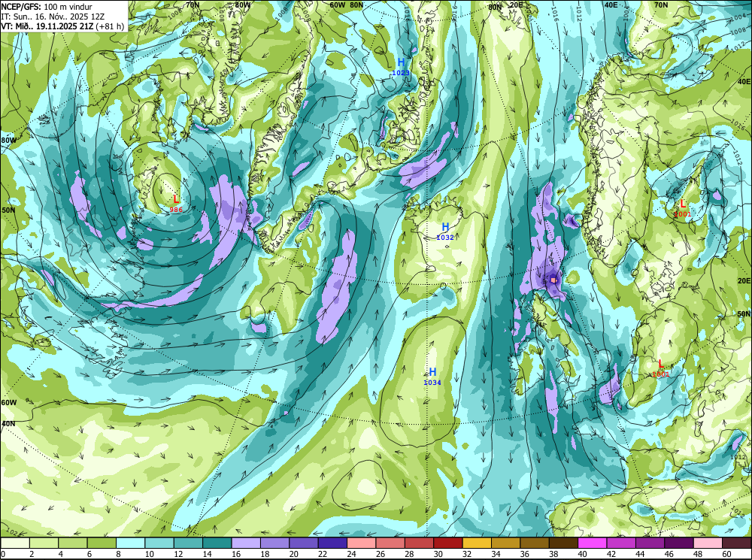Click the 40N latitude label
This screenshot has height=560, width=752.
8,424
